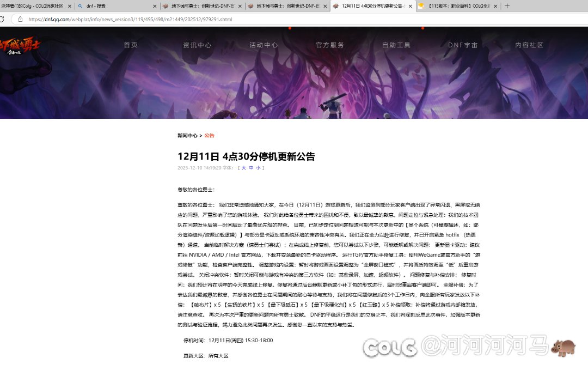
Task: Click the site info lock icon
Action: click(20, 19)
